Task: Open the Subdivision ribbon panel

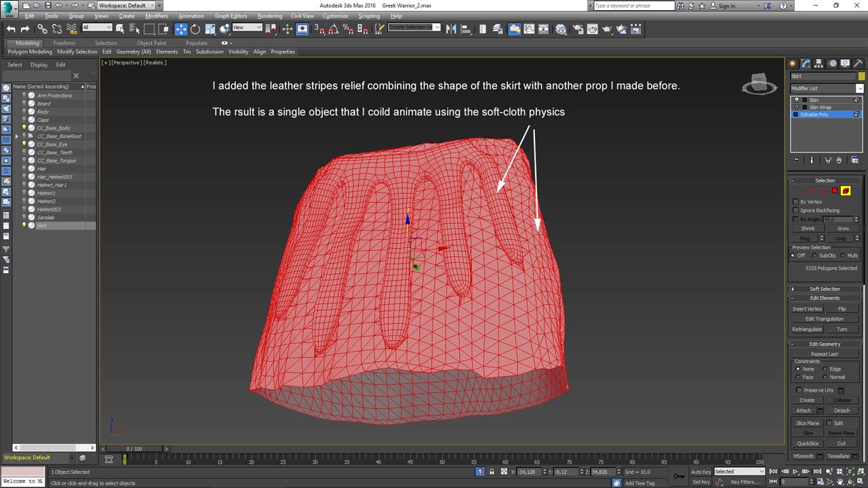Action: [x=210, y=52]
